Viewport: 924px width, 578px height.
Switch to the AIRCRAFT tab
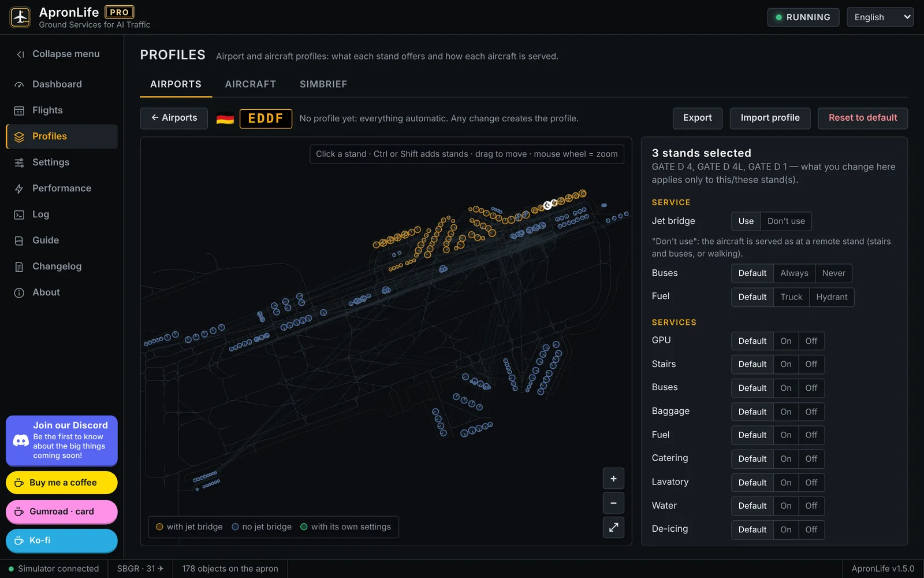(251, 84)
